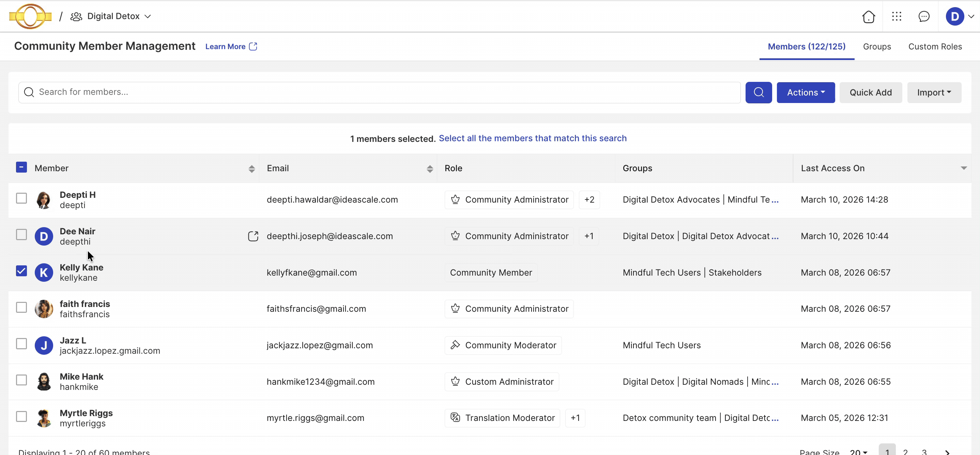The width and height of the screenshot is (980, 455).
Task: Switch to the Groups tab
Action: coord(876,46)
